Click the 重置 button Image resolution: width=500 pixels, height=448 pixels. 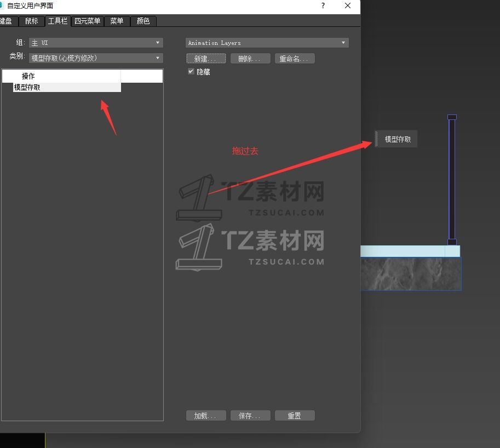click(295, 416)
